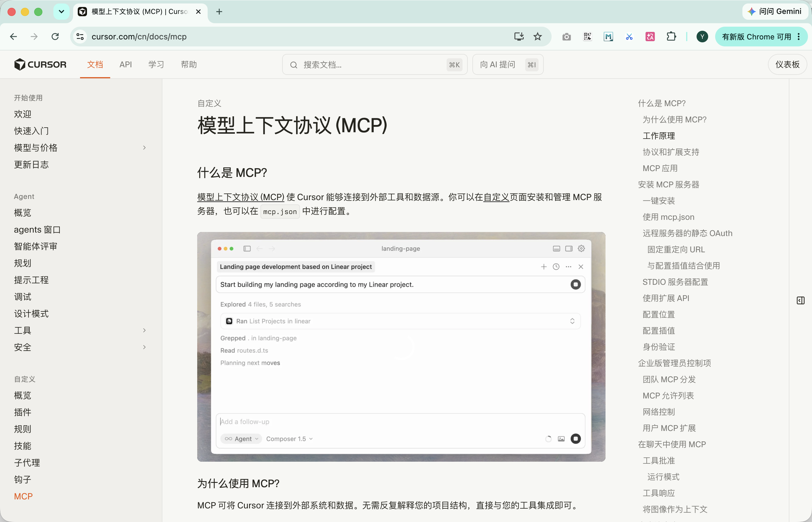Select MCP in sidebar
The image size is (812, 522).
click(x=23, y=496)
